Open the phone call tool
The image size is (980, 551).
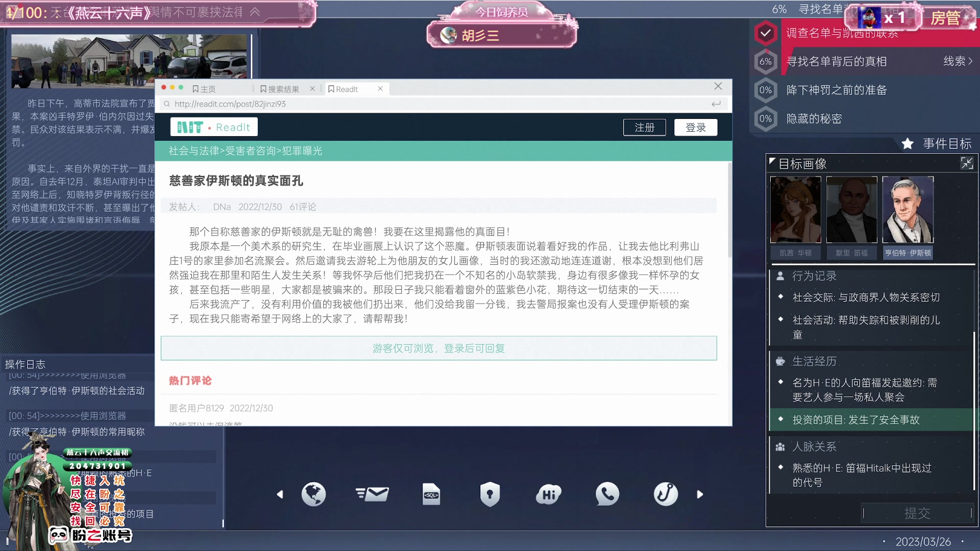(607, 494)
